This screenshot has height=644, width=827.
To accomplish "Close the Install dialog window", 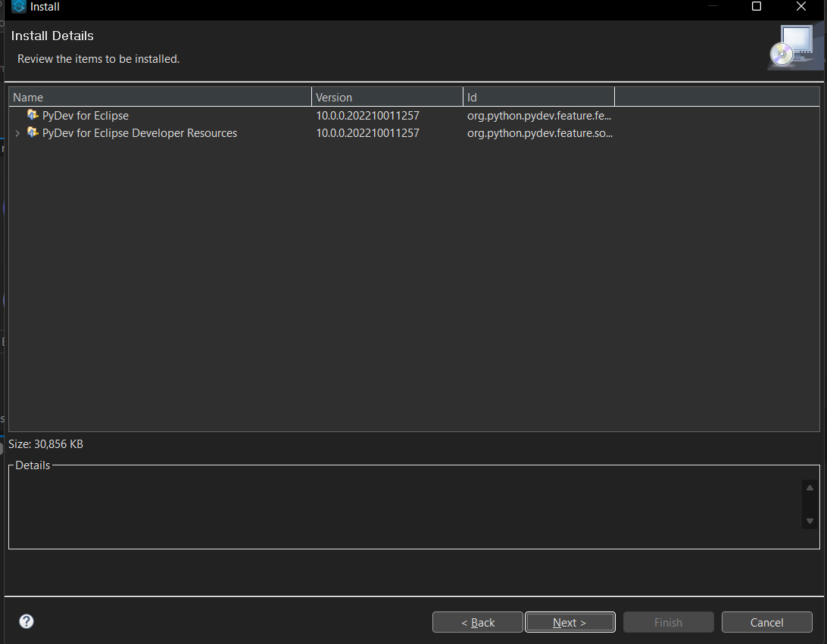I will click(801, 6).
